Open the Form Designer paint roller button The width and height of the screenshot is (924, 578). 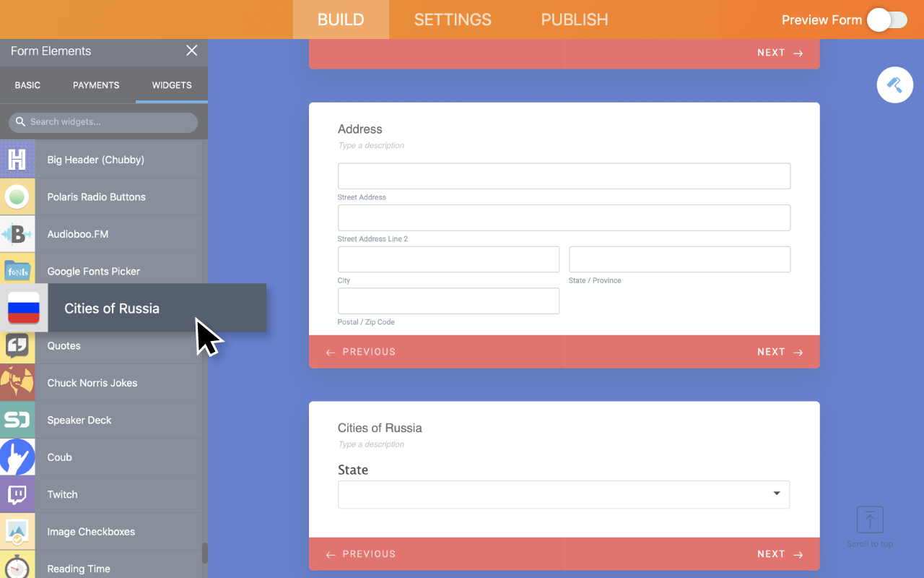point(894,85)
